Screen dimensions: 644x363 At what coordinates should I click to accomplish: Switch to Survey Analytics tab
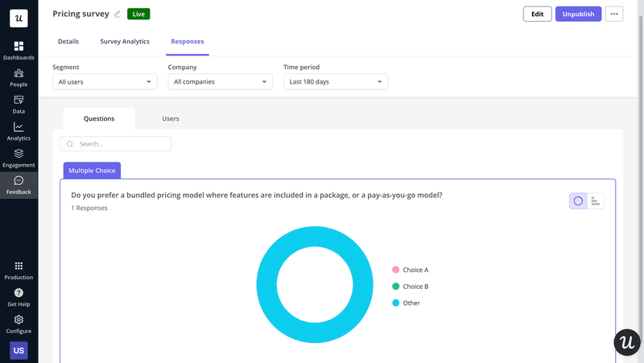[x=125, y=41]
